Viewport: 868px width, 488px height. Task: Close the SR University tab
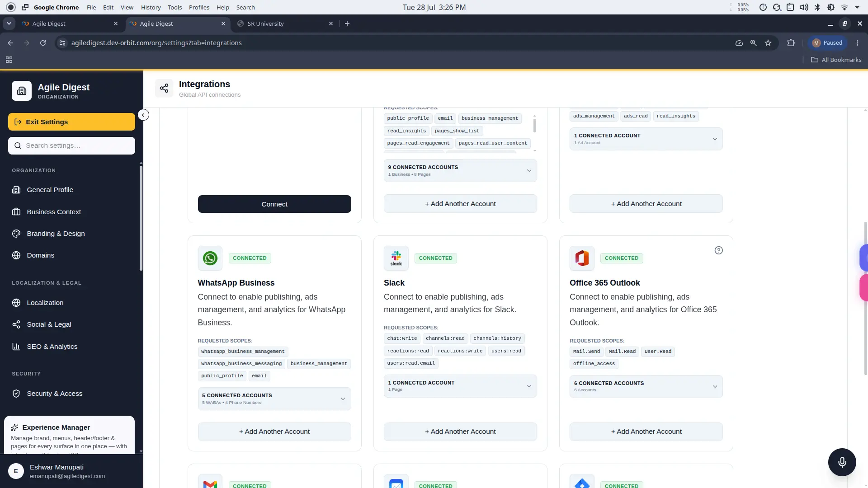tap(331, 23)
